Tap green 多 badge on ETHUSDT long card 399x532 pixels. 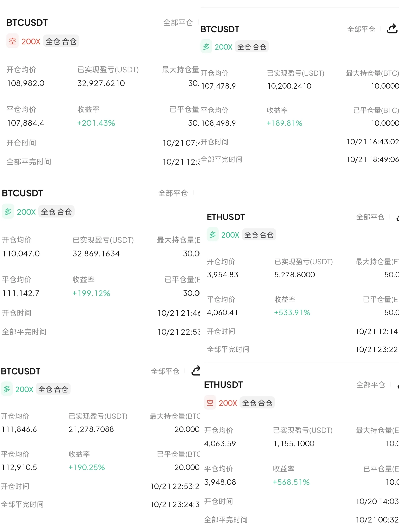coord(213,234)
